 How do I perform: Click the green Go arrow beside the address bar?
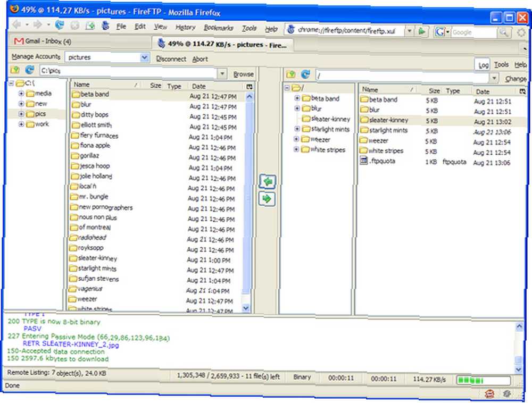[x=422, y=31]
